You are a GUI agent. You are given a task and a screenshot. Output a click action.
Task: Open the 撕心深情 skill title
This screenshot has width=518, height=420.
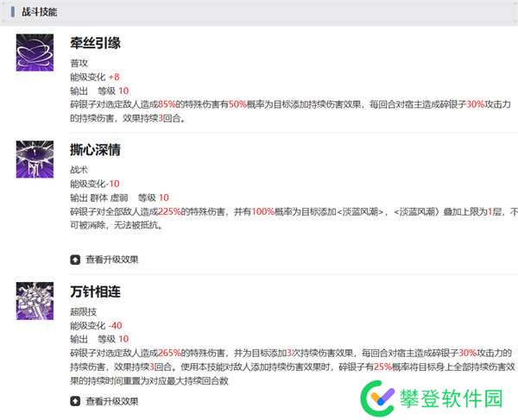[95, 150]
